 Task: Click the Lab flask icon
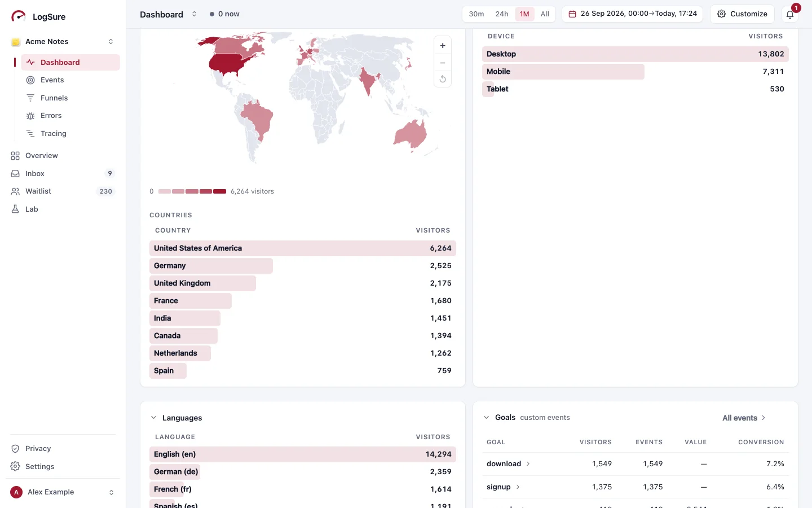[15, 209]
